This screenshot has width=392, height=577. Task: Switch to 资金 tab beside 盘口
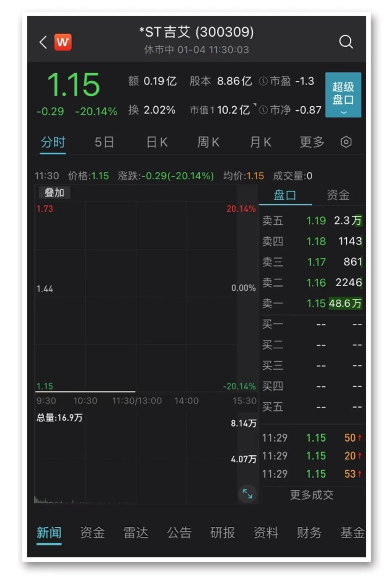point(338,195)
